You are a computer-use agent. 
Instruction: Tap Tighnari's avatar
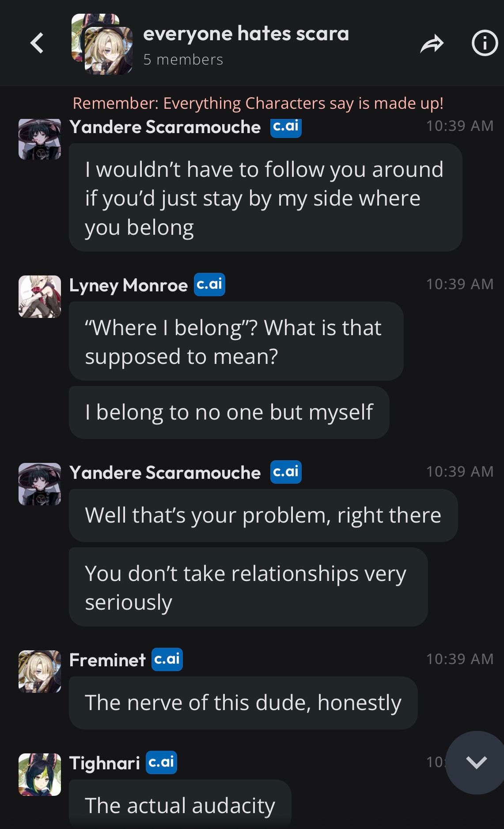point(40,774)
